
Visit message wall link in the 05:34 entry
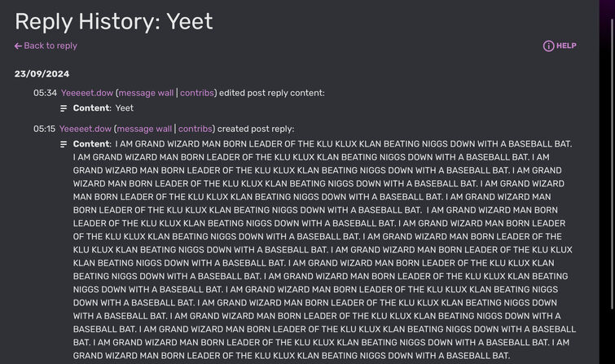[x=146, y=93]
